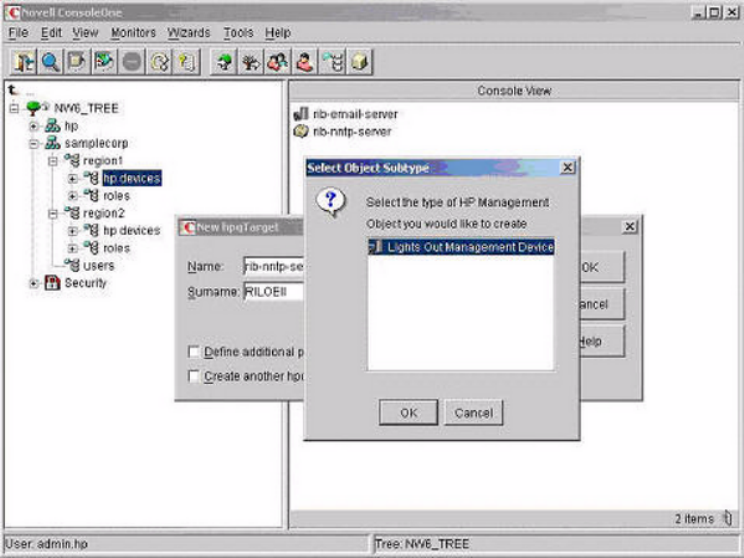Click the Security container icon
The height and width of the screenshot is (558, 744).
click(x=52, y=283)
